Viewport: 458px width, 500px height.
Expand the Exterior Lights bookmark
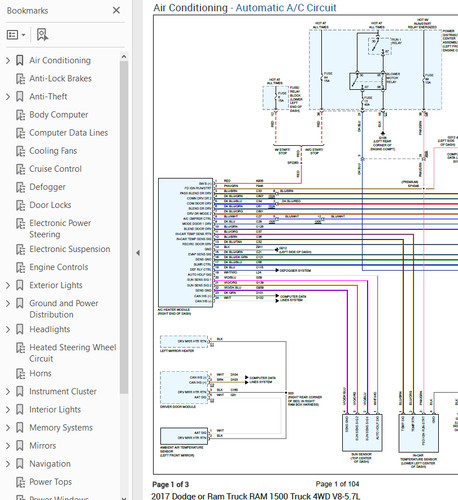tap(8, 285)
